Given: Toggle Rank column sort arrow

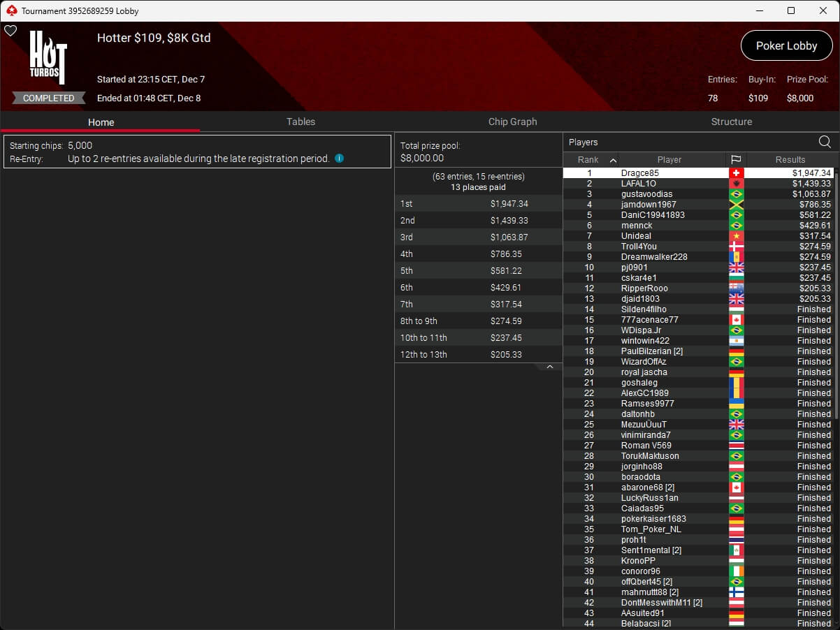Looking at the screenshot, I should (613, 160).
